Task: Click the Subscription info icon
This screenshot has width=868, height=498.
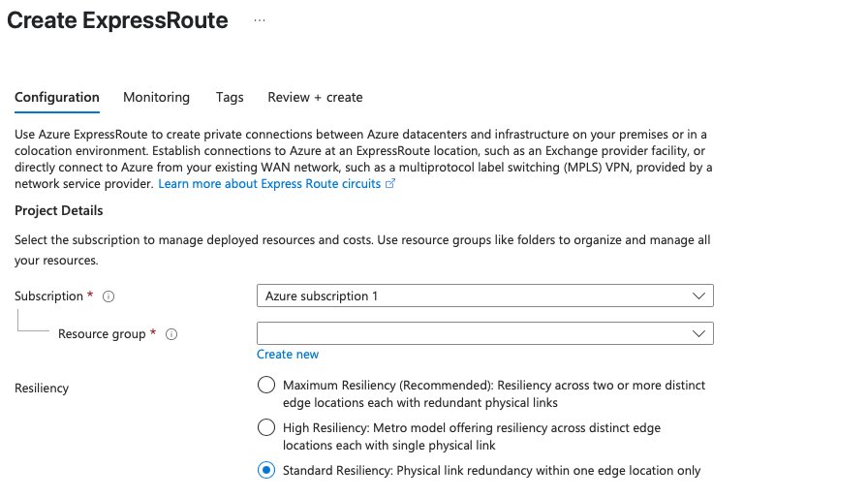Action: coord(108,296)
